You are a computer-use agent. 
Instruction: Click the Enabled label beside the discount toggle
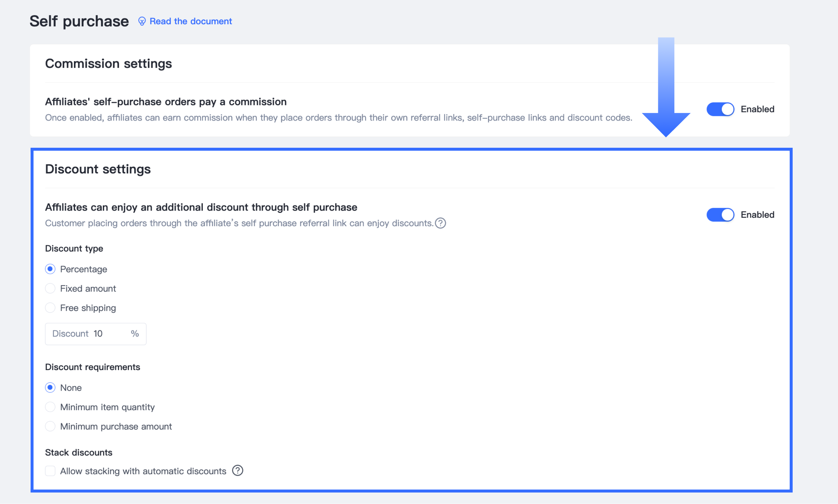(757, 215)
